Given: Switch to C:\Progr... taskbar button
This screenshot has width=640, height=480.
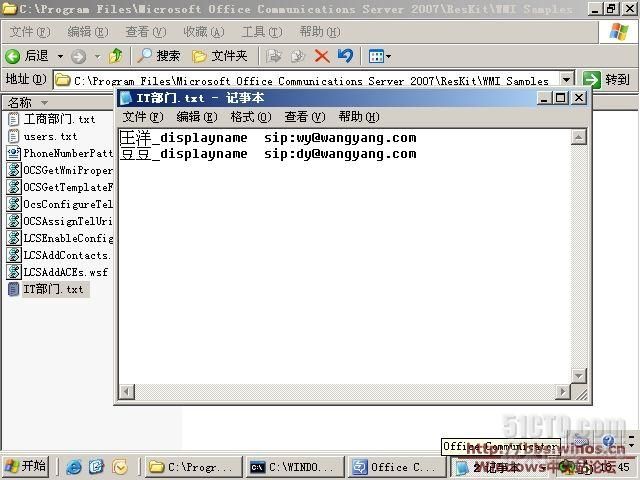Looking at the screenshot, I should pos(193,467).
